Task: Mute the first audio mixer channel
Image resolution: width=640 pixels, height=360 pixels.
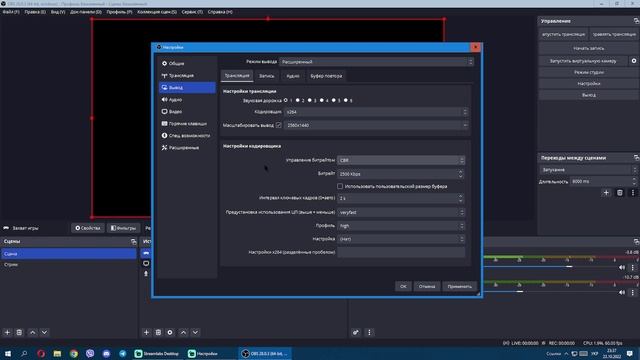Action: tap(622, 268)
